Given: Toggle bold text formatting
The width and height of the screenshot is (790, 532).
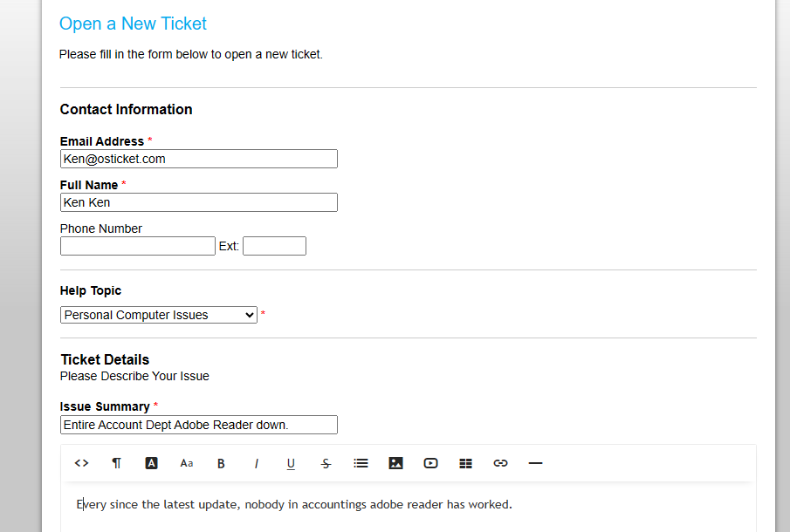Looking at the screenshot, I should [x=221, y=463].
